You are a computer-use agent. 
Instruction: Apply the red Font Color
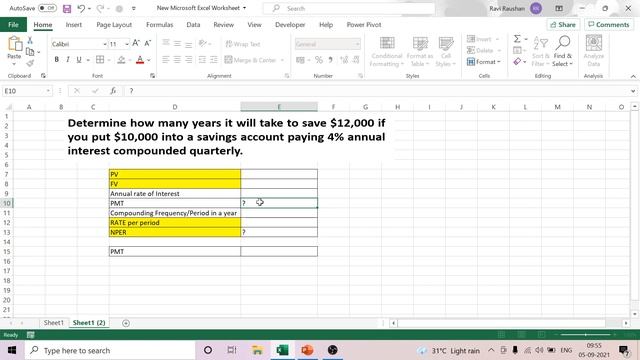pyautogui.click(x=140, y=60)
